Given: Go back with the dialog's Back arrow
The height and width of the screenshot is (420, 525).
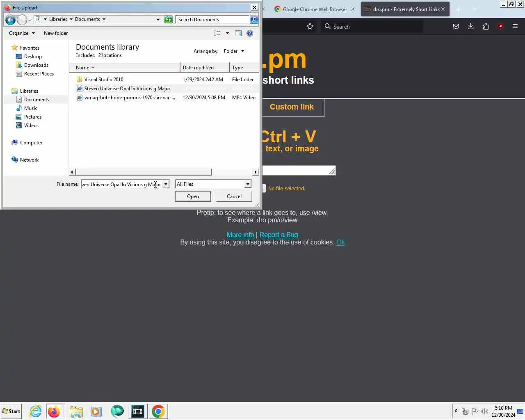Looking at the screenshot, I should tap(10, 20).
